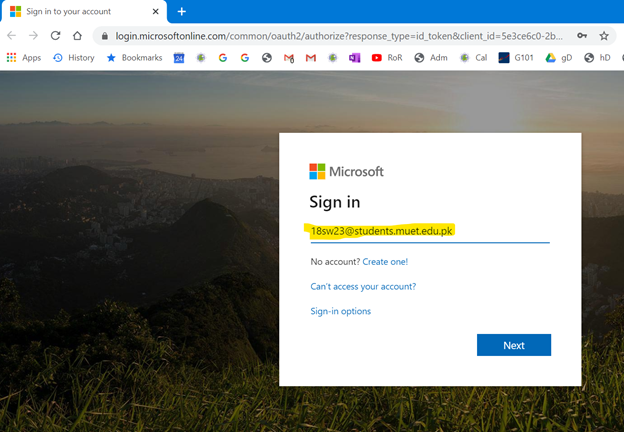This screenshot has height=432, width=626.
Task: Click Can't access your account? link
Action: [x=363, y=287]
